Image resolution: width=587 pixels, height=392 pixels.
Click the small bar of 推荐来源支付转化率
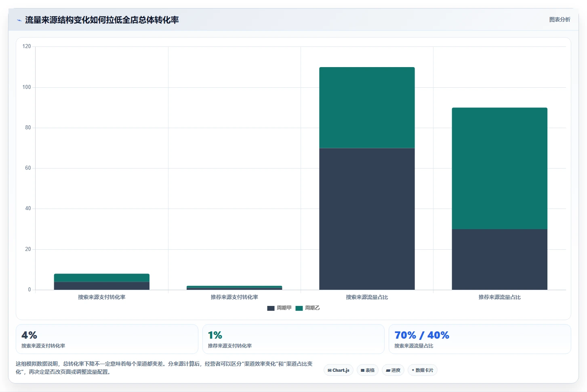coord(234,288)
